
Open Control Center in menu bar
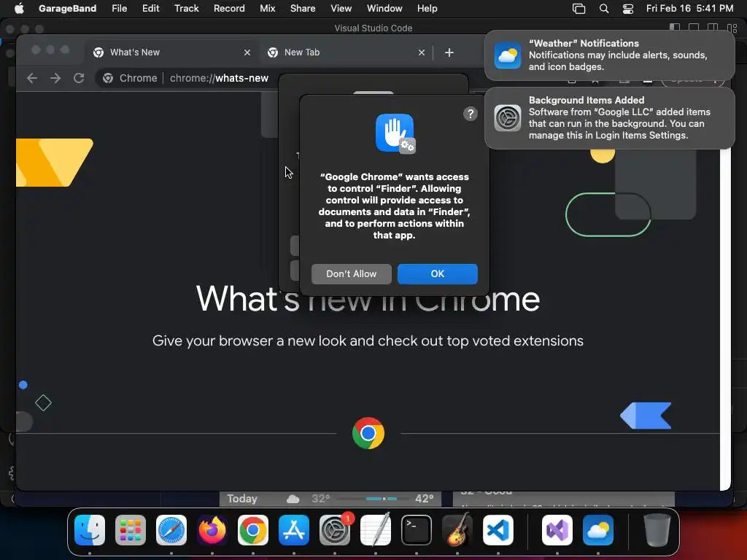(628, 8)
